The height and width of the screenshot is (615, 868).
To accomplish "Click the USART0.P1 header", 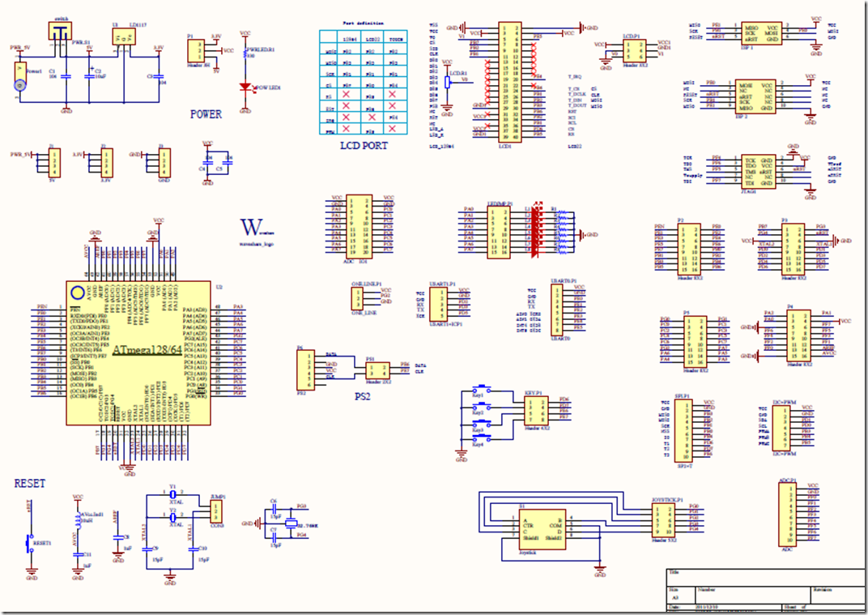I will click(x=557, y=310).
